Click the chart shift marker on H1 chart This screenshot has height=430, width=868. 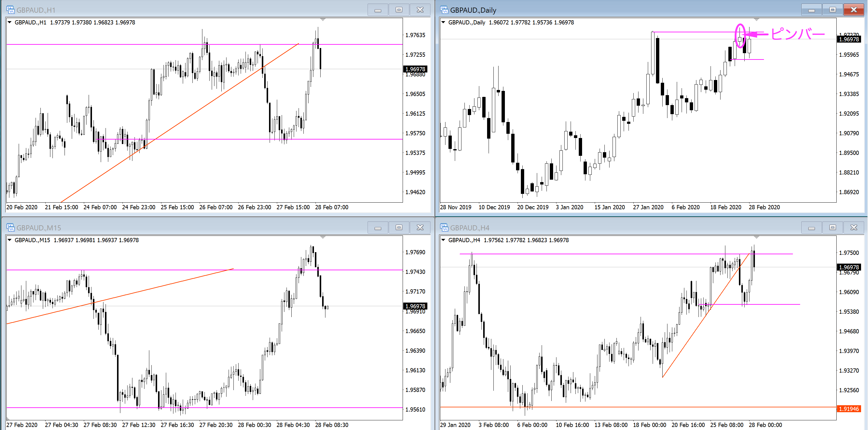pyautogui.click(x=323, y=20)
